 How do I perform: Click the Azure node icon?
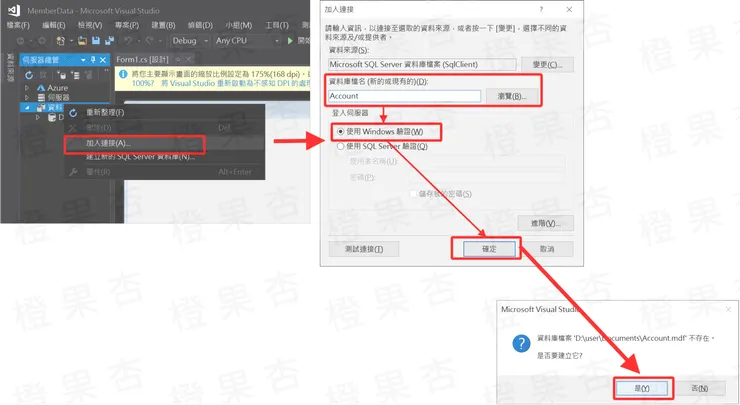41,88
